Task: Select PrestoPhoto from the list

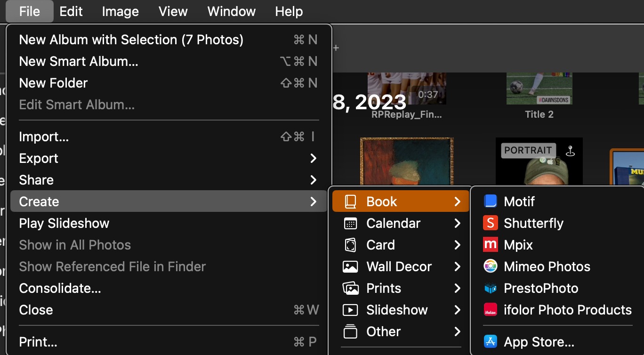Action: [x=540, y=288]
